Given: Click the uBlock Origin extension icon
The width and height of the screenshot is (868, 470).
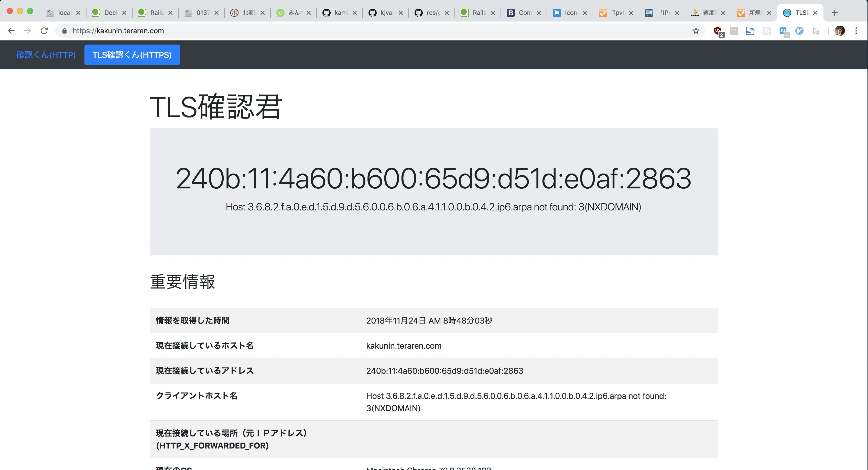Looking at the screenshot, I should (x=717, y=31).
